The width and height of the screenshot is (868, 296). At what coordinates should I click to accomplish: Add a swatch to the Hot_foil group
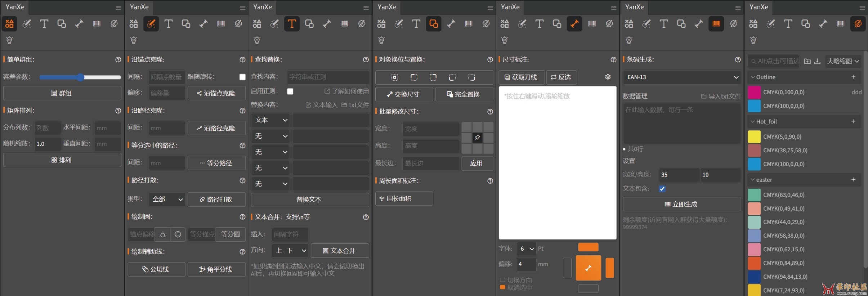[853, 121]
